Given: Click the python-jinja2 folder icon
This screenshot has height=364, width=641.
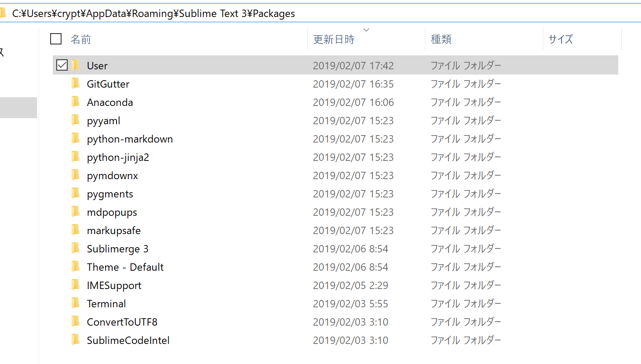Looking at the screenshot, I should pos(76,157).
